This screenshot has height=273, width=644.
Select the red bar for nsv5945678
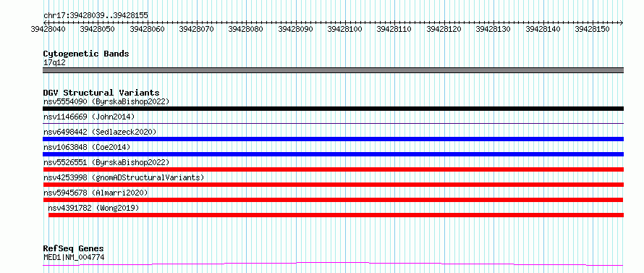pos(333,200)
